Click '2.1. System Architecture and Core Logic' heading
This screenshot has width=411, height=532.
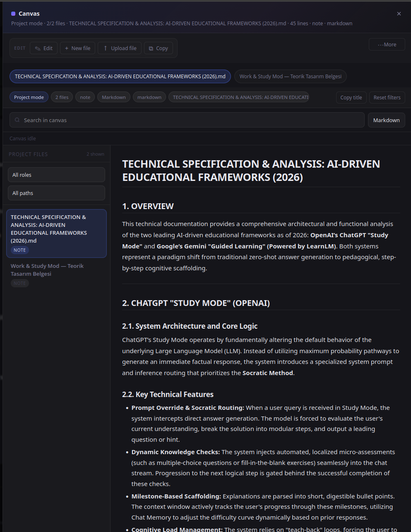tap(190, 326)
